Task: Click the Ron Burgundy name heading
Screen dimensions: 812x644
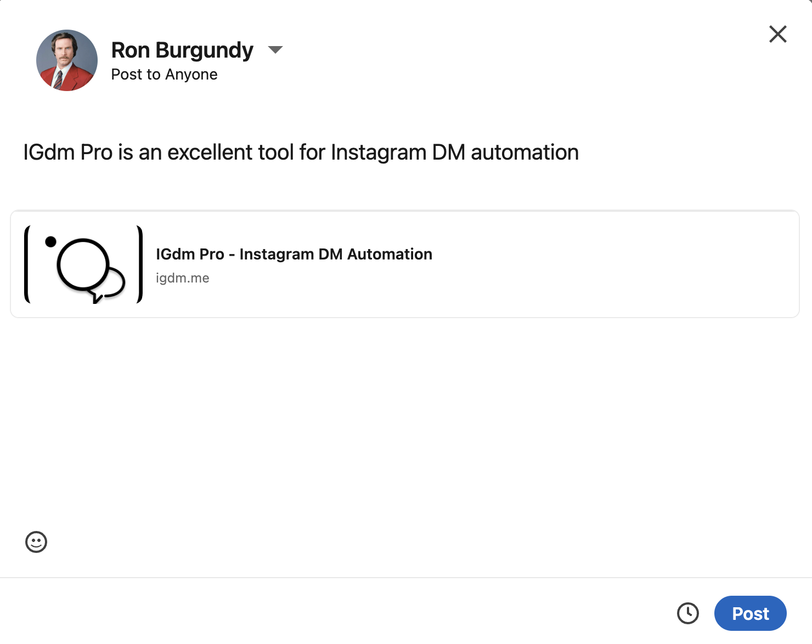Action: (182, 50)
